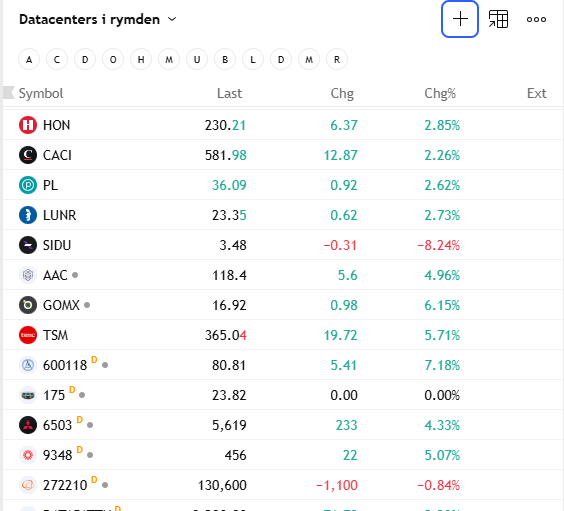This screenshot has height=511, width=564.
Task: Sort by the Last column header
Action: tap(229, 93)
